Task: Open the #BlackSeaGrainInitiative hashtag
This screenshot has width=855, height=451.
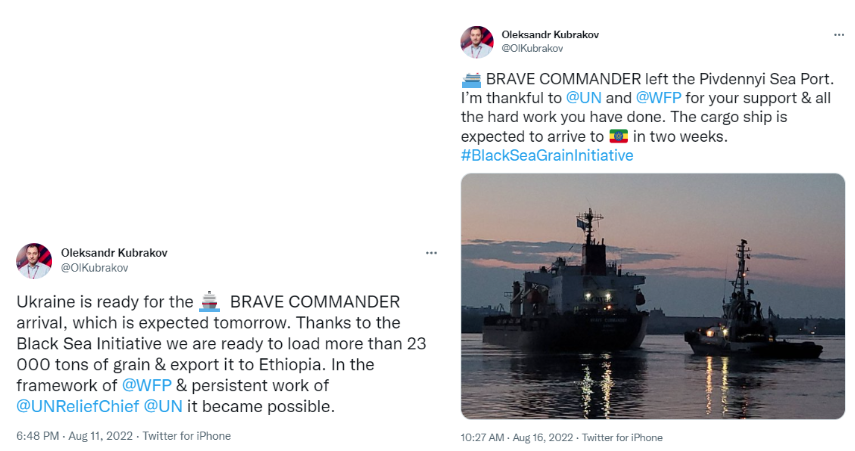Action: click(x=547, y=156)
